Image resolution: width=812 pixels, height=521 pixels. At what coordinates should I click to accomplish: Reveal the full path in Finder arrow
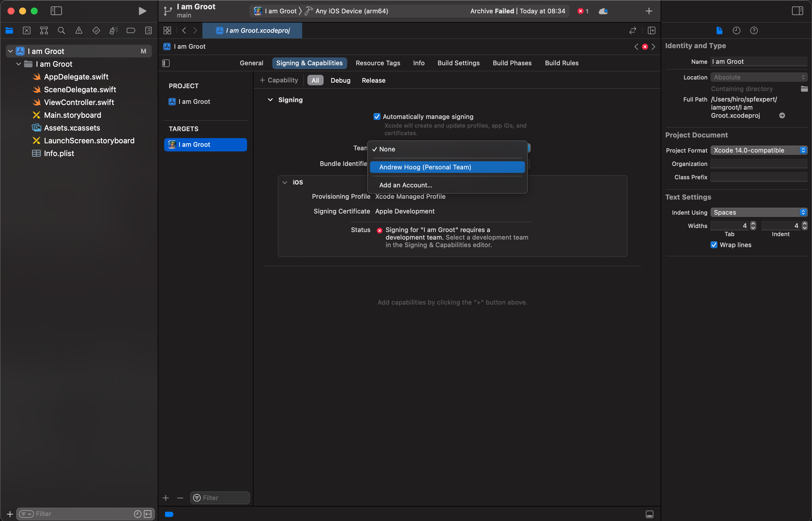tap(782, 116)
